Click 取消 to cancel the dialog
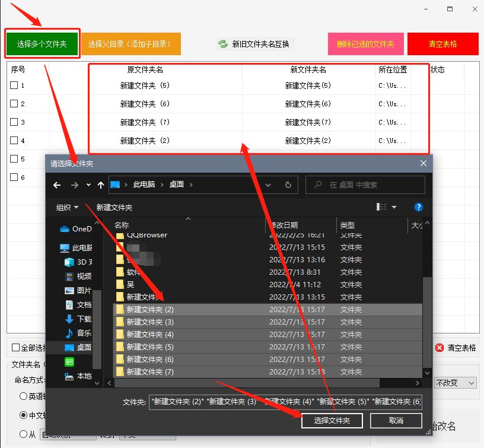This screenshot has width=484, height=448. [x=396, y=421]
